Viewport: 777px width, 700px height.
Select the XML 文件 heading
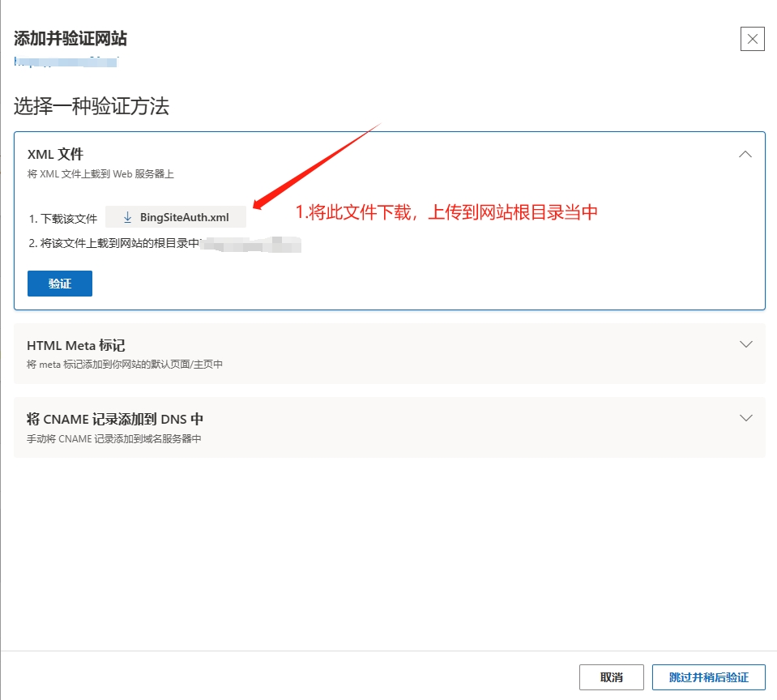55,154
